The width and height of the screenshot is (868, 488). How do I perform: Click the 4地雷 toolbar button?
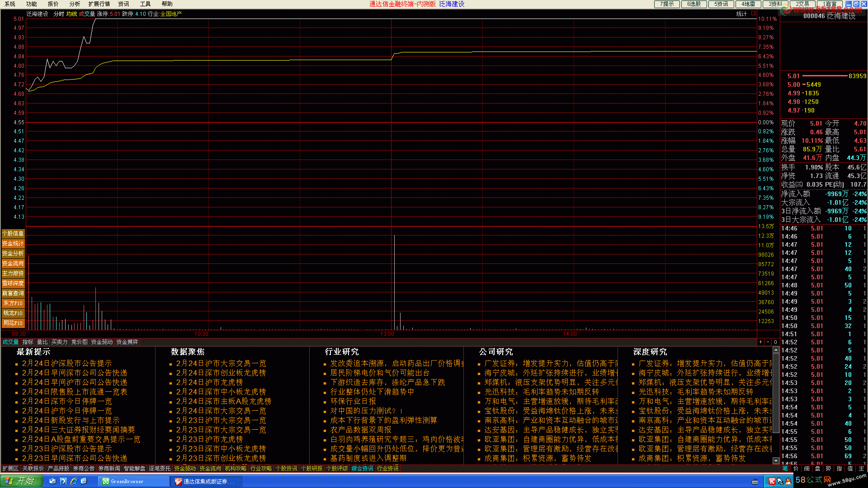point(748,4)
